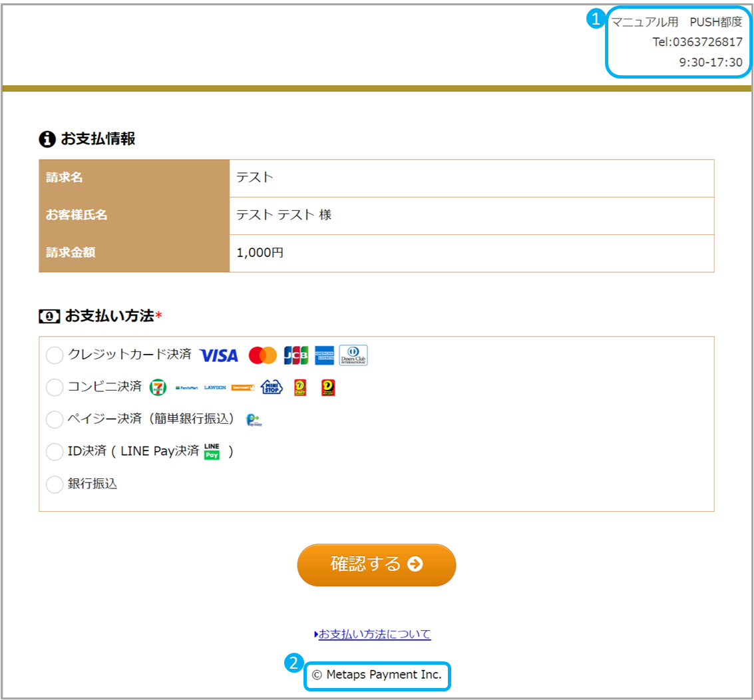Image resolution: width=754 pixels, height=700 pixels.
Task: Click the Metaps Payment Inc. copyright text
Action: click(x=377, y=675)
